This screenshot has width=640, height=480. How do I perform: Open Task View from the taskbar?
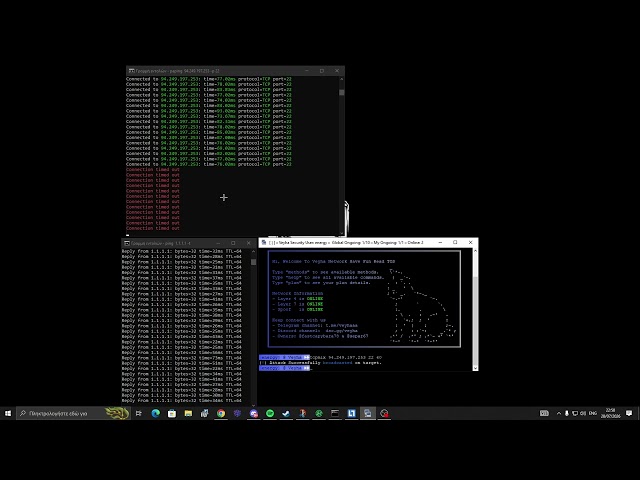139,413
